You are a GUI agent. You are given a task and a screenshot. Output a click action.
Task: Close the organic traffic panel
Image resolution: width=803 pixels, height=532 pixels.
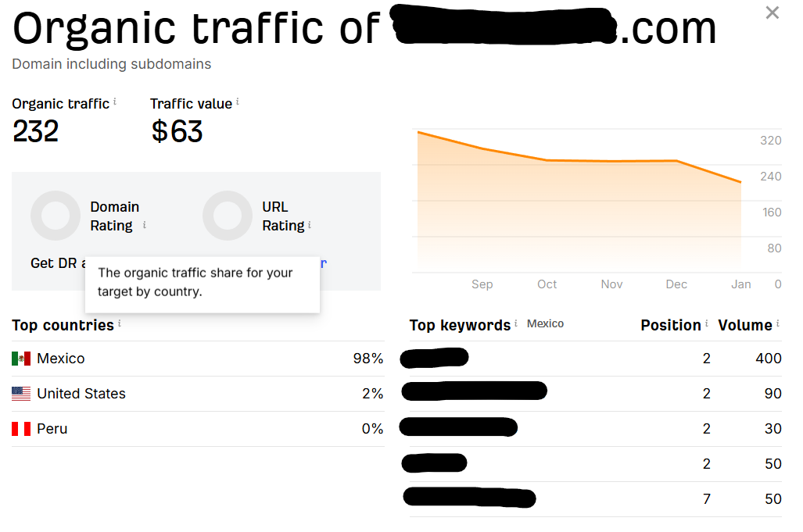click(773, 12)
